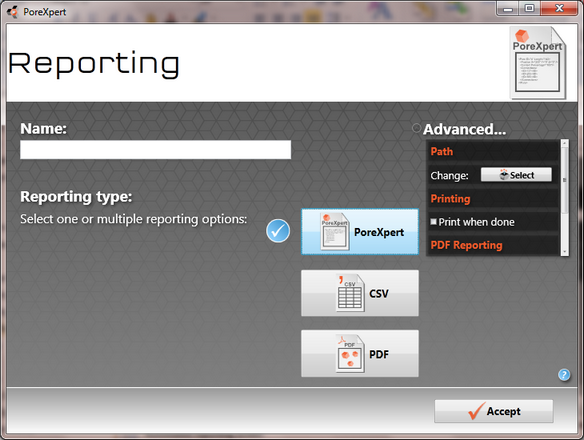The image size is (584, 440).
Task: Minimize the PoreXpert window
Action: [x=508, y=9]
